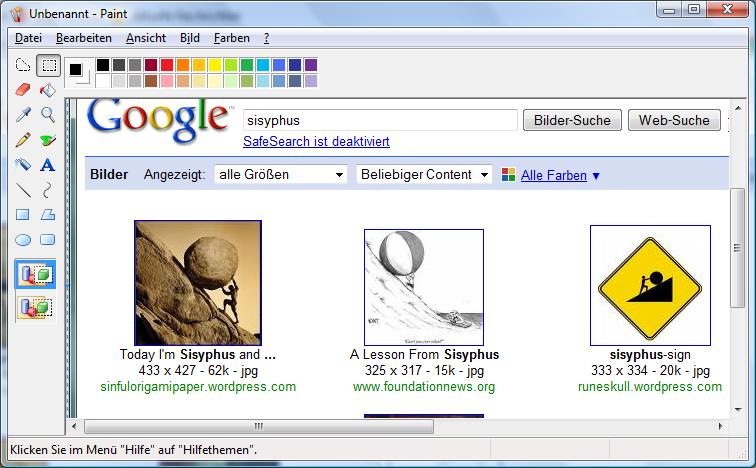Select the Polygon shape tool

[48, 215]
